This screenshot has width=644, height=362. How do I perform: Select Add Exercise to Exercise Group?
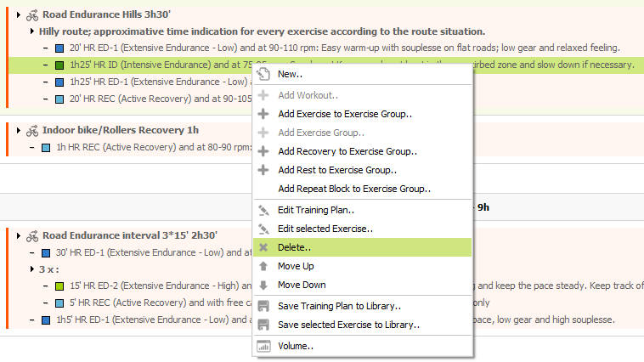coord(344,114)
